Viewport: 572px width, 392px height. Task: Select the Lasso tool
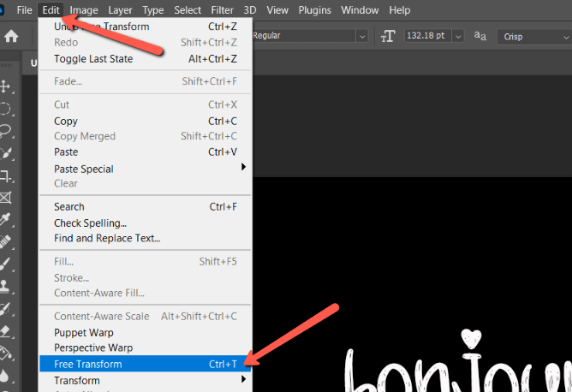pos(5,131)
